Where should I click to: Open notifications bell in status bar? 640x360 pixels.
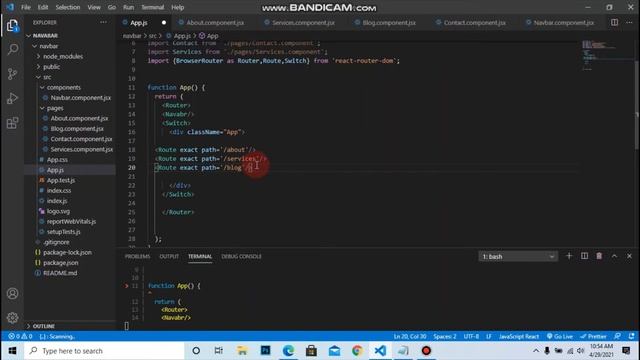point(631,336)
